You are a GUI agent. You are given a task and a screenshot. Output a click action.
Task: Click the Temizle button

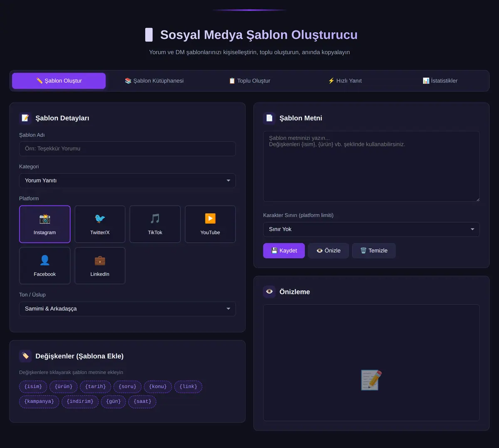point(374,251)
